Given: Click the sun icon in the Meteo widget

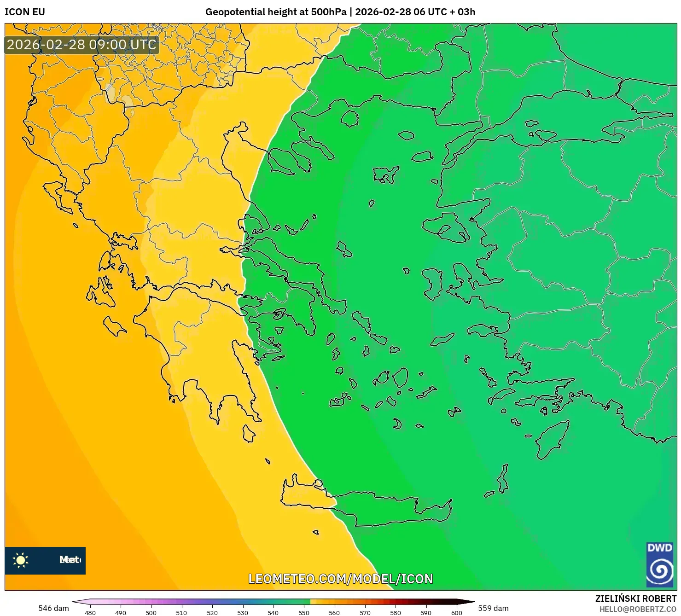Looking at the screenshot, I should pos(21,560).
